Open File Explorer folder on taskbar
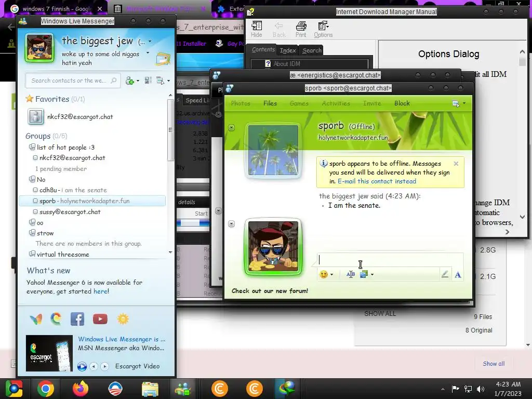This screenshot has width=532, height=399. pos(150,389)
